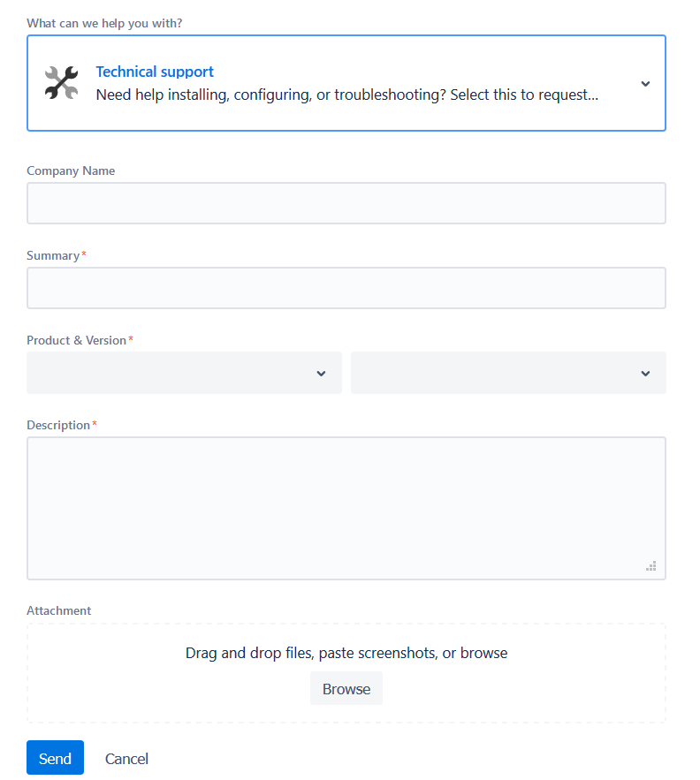Click the wrench and screwdriver support icon
700x780 pixels.
coord(60,82)
